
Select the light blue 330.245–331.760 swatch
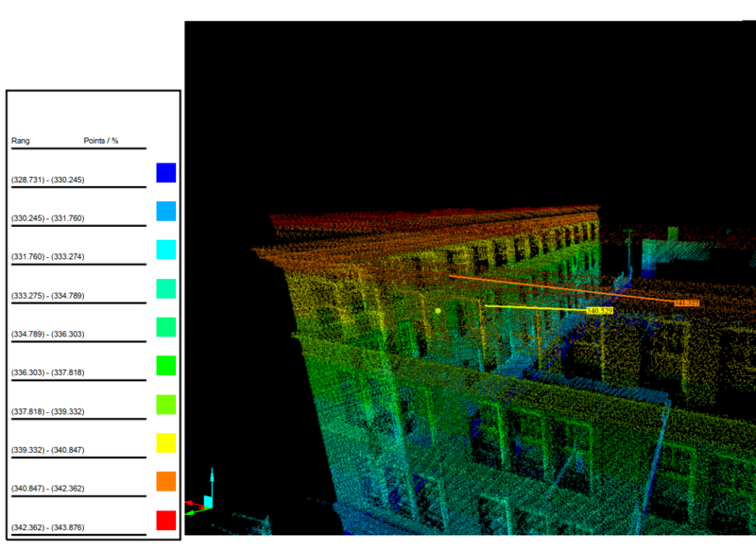pyautogui.click(x=166, y=211)
